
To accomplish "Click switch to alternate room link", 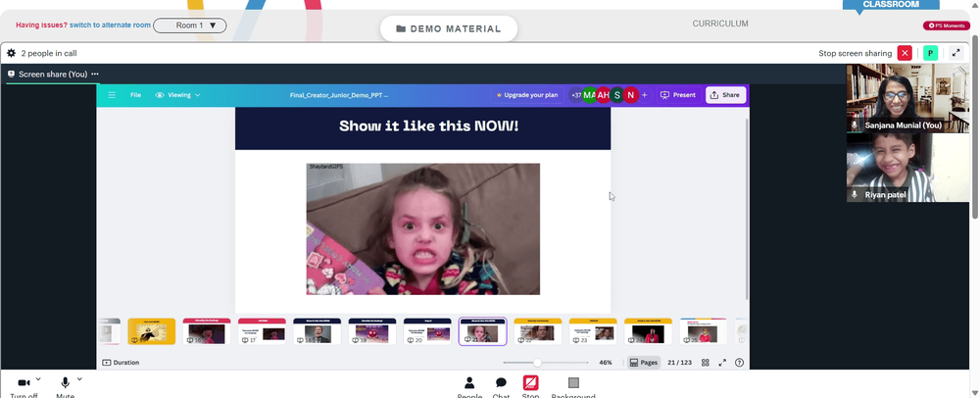I will [110, 25].
